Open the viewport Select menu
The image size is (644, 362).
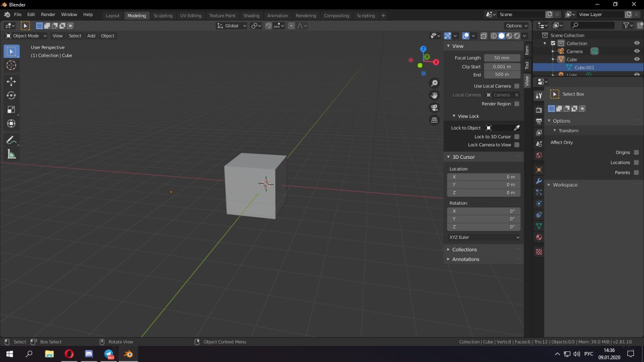75,36
